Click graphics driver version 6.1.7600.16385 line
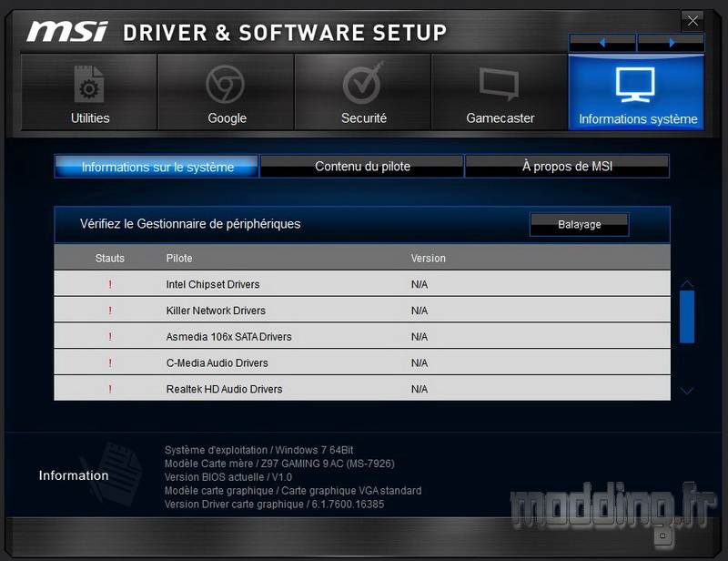 coord(275,504)
